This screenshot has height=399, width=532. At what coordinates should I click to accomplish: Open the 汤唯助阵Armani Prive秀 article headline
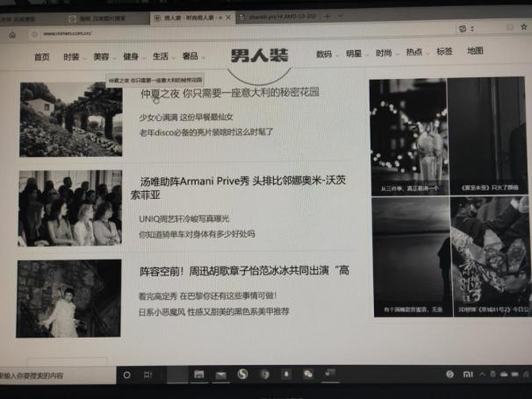click(x=243, y=181)
